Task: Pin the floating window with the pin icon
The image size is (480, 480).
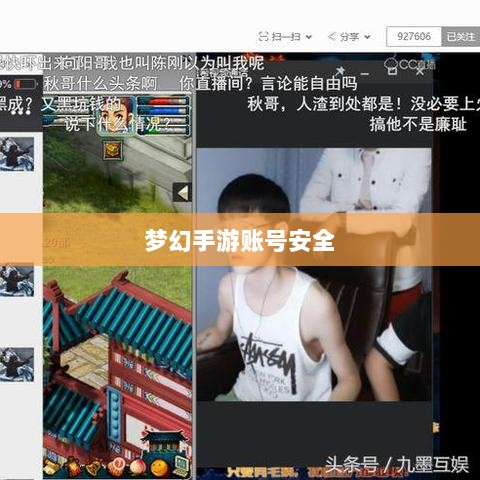Action: (x=340, y=71)
